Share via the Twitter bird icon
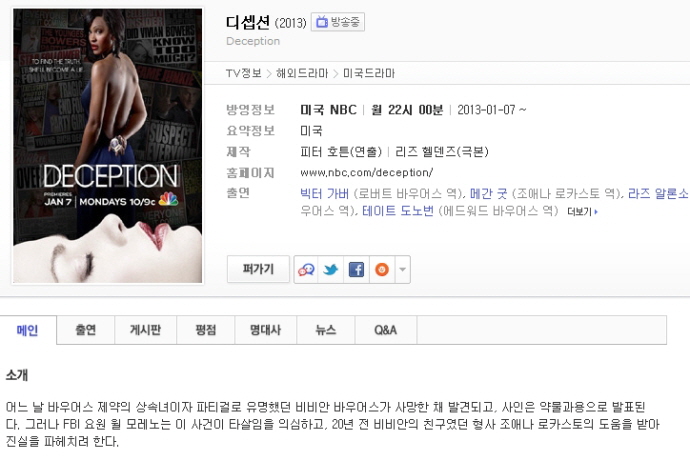This screenshot has height=461, width=690. [330, 269]
